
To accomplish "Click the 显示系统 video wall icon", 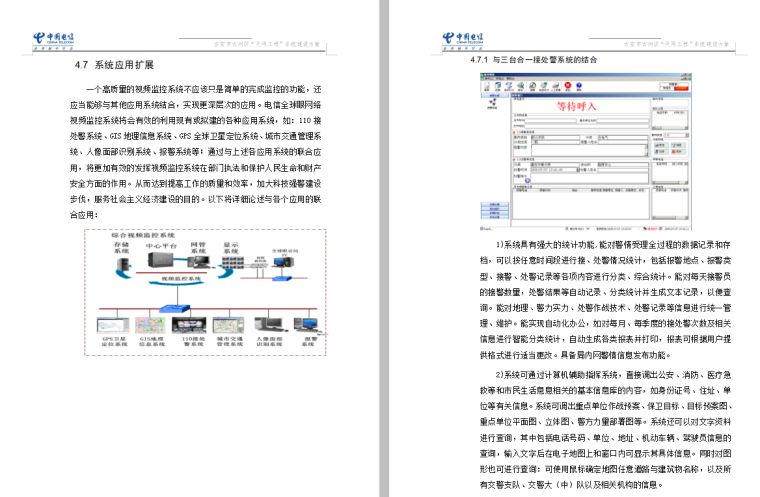I will coord(233,261).
